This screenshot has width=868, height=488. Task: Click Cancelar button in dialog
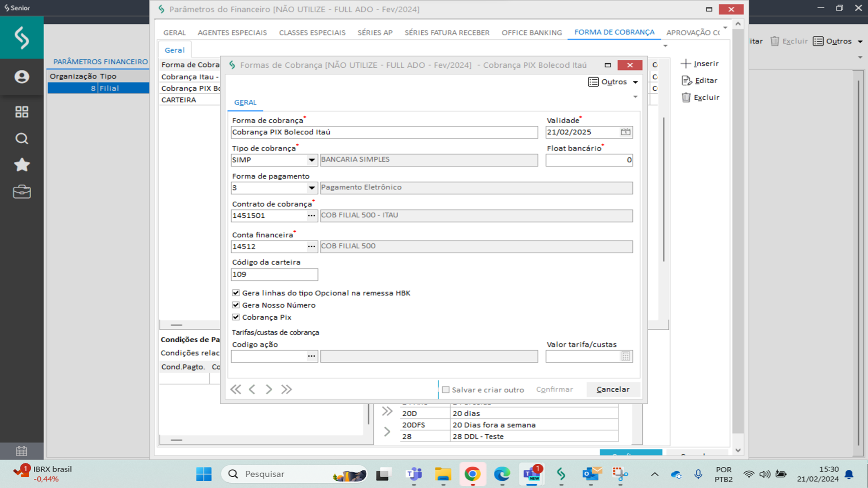[613, 389]
